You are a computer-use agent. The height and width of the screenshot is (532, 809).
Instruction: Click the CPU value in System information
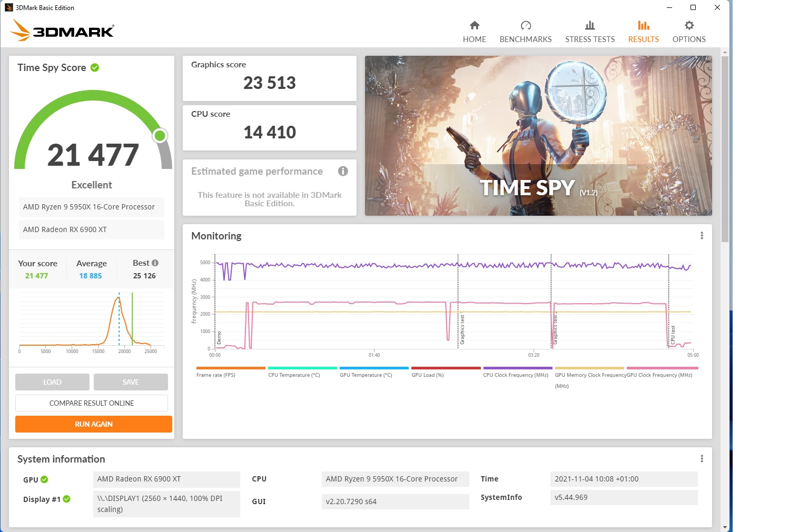pyautogui.click(x=395, y=479)
